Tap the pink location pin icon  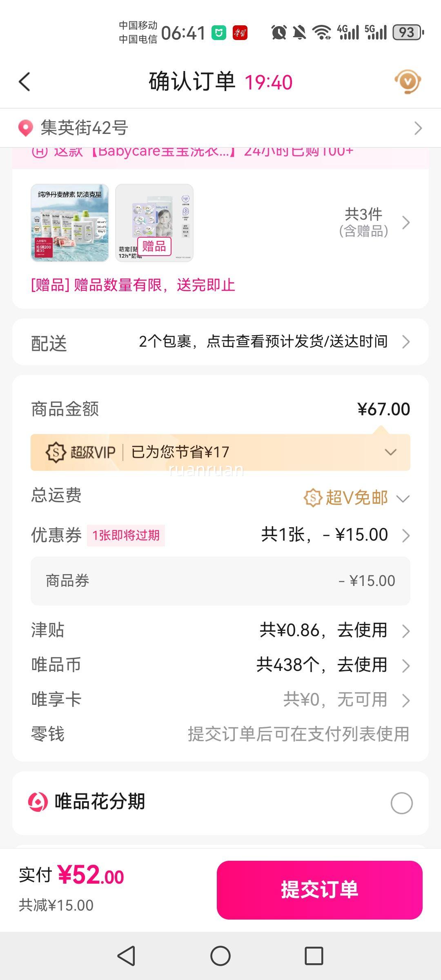coord(25,128)
